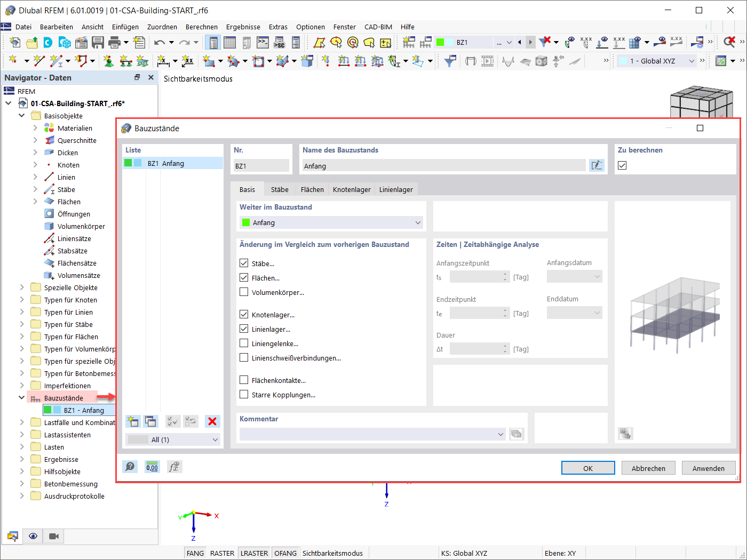Image resolution: width=747 pixels, height=560 pixels.
Task: Save the model with the floppy disk icon
Action: [x=98, y=43]
